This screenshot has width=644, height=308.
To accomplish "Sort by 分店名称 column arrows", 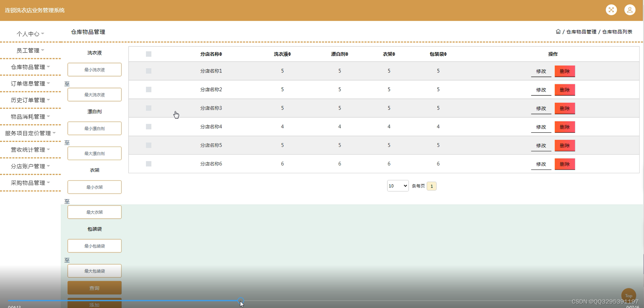I will (x=221, y=54).
